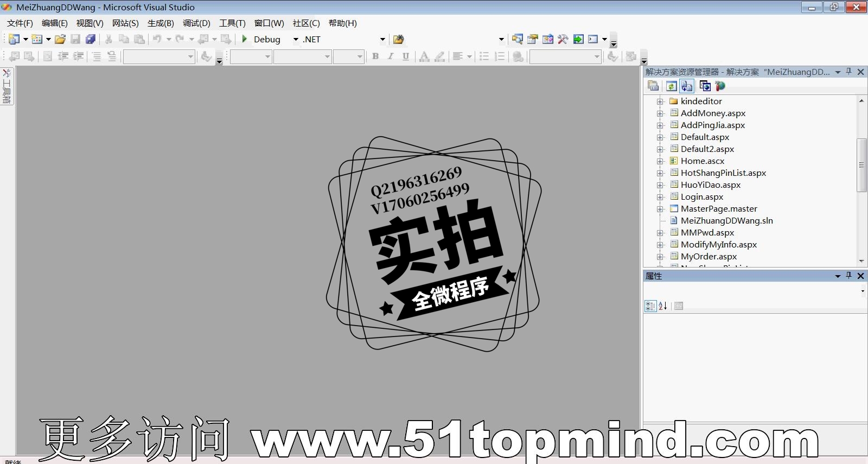Open the 工具(T) menu
The width and height of the screenshot is (868, 464).
click(x=232, y=23)
